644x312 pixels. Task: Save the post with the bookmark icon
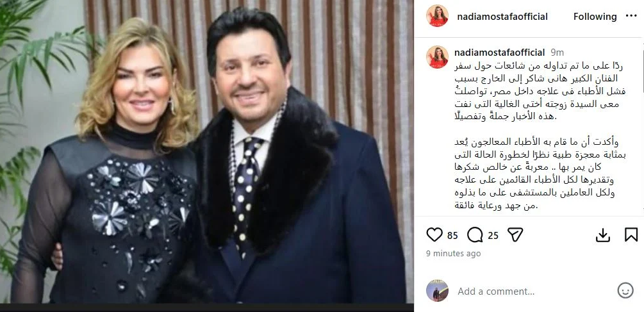[x=631, y=235]
